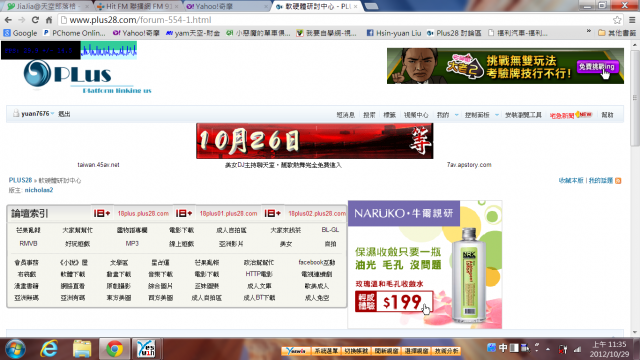This screenshot has height=360, width=640.
Task: Show hidden system tray icons
Action: (x=548, y=349)
